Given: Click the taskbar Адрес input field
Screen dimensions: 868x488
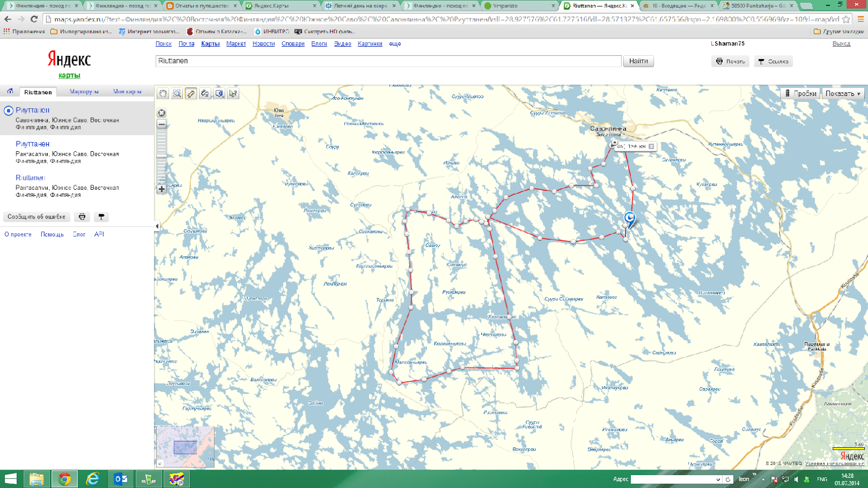Looking at the screenshot, I should (x=673, y=479).
